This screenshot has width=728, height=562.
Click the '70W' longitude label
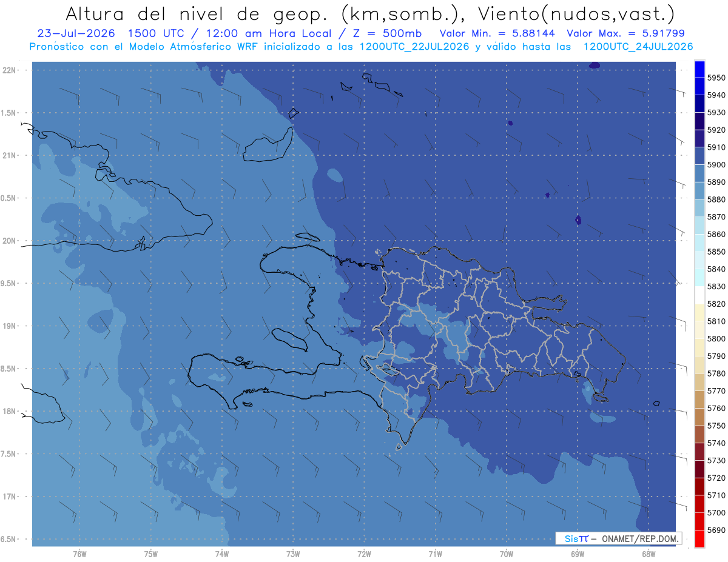(x=507, y=554)
